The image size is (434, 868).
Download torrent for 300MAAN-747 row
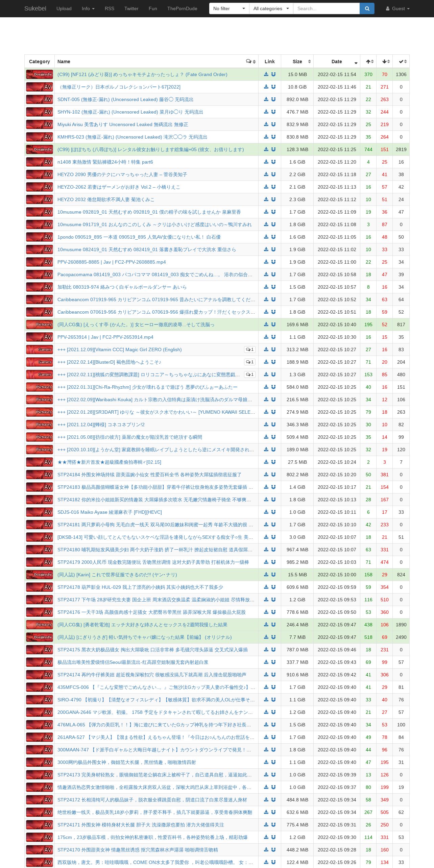pyautogui.click(x=266, y=750)
